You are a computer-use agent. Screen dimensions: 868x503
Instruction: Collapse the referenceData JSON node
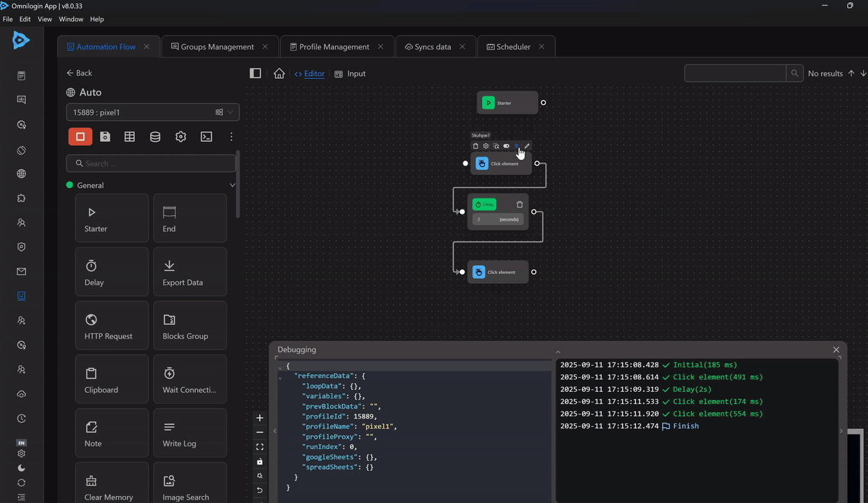point(280,377)
